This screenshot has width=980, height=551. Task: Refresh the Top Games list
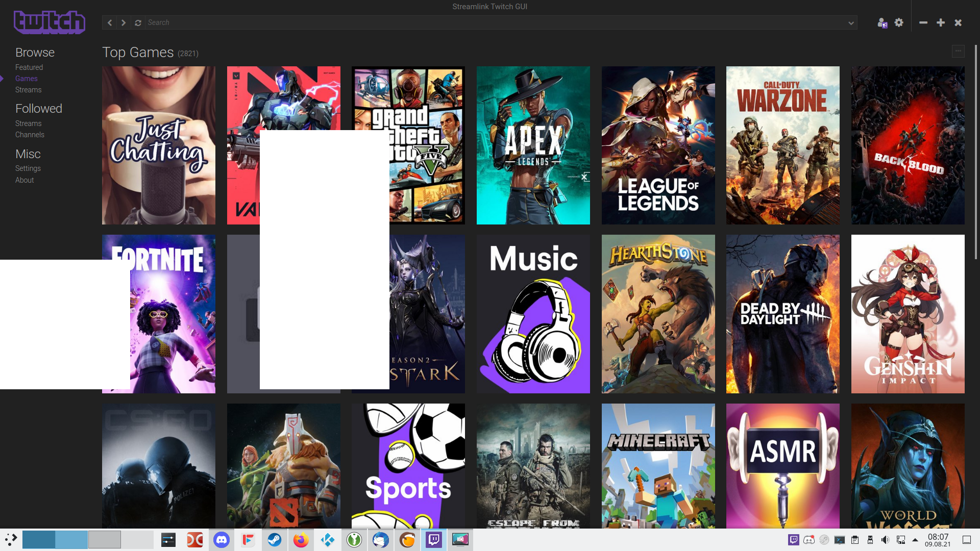(x=138, y=22)
